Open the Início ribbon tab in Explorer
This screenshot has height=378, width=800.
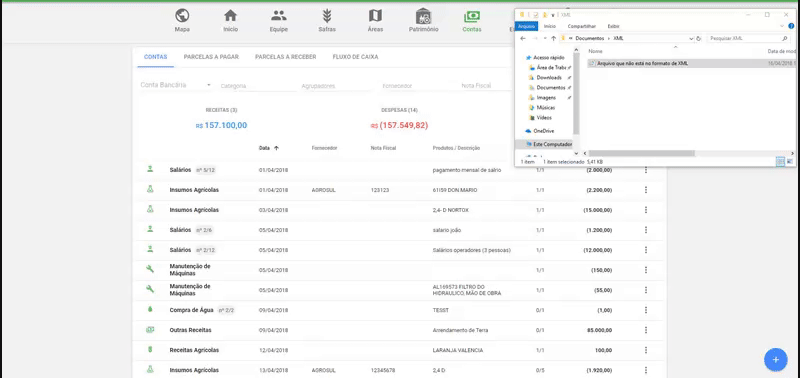[549, 26]
